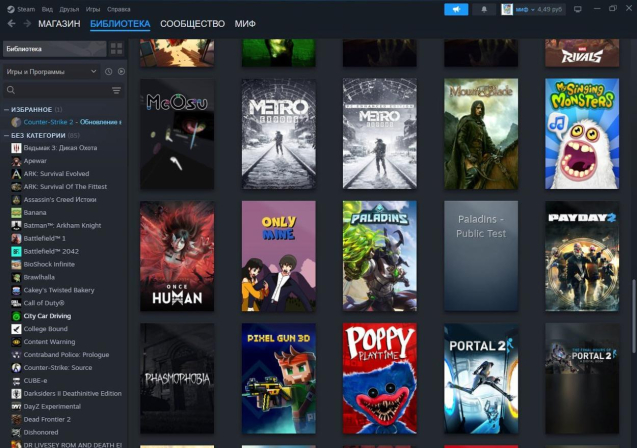The height and width of the screenshot is (448, 637).
Task: Click the forward navigation arrow
Action: (x=26, y=23)
